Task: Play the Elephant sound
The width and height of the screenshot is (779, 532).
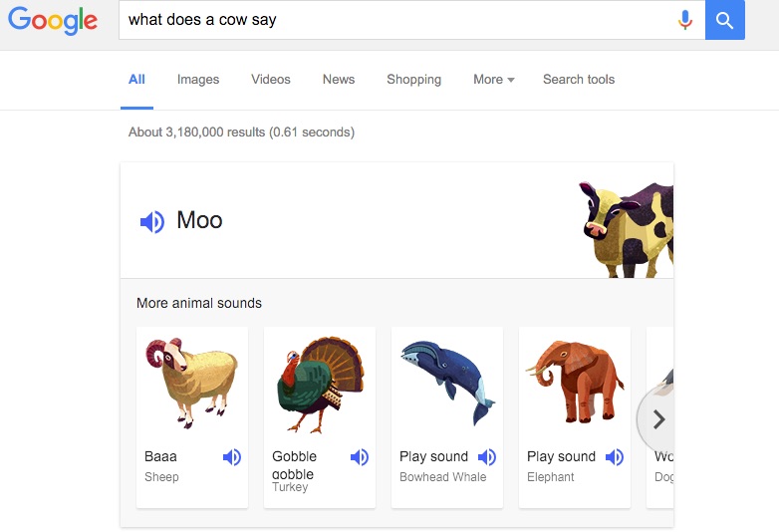Action: [x=615, y=457]
